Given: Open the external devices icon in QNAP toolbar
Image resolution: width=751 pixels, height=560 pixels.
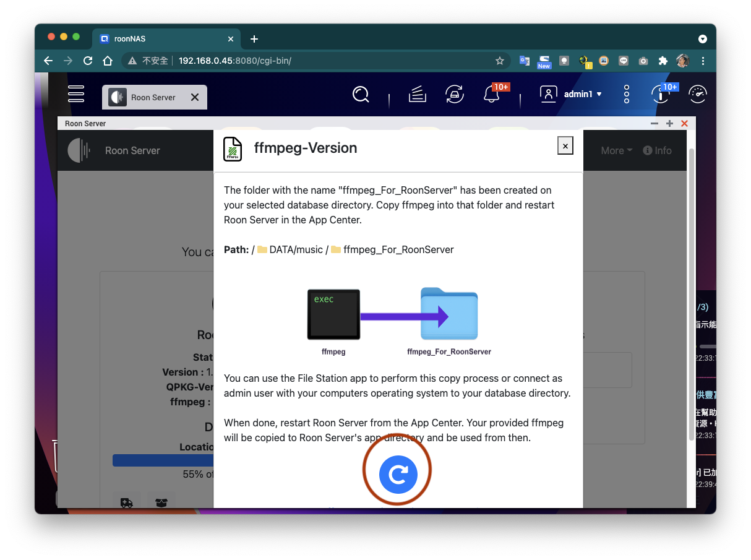Looking at the screenshot, I should [x=455, y=95].
